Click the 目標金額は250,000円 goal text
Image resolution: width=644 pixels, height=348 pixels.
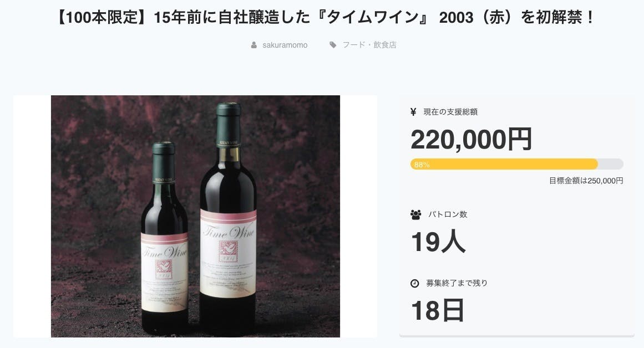(586, 181)
